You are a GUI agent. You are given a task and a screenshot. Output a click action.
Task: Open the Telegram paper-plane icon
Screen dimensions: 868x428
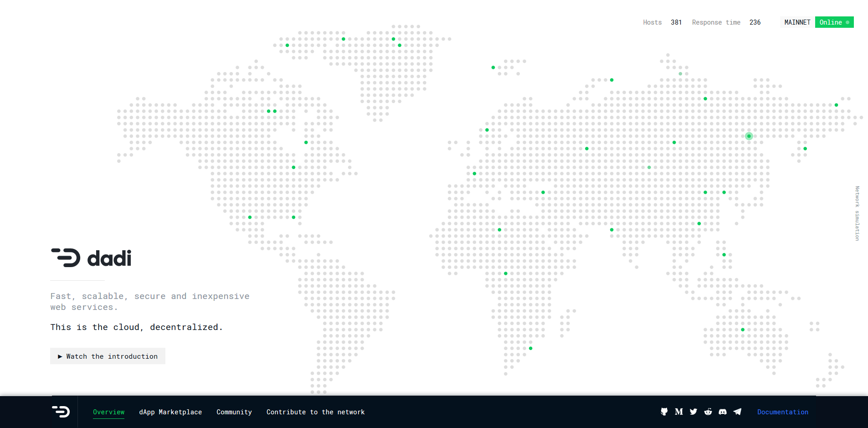737,412
